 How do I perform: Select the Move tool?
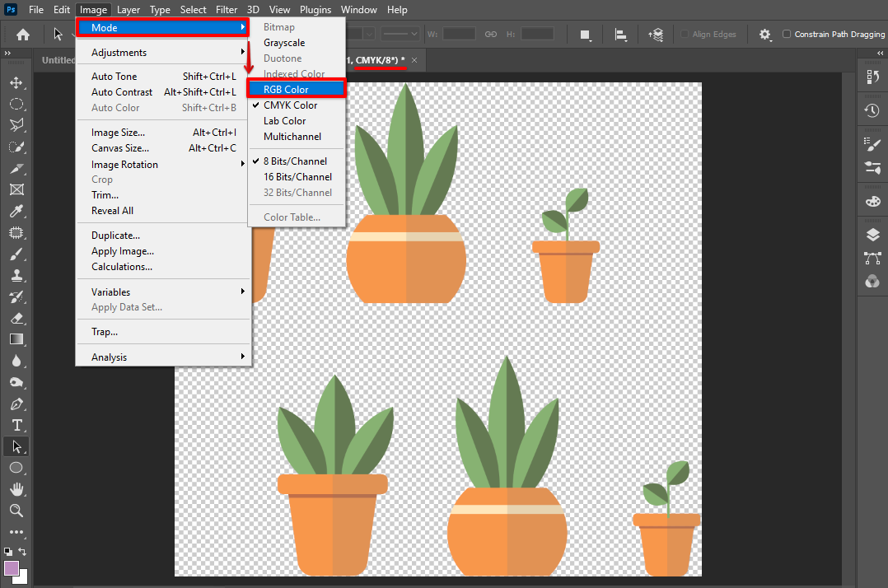16,83
